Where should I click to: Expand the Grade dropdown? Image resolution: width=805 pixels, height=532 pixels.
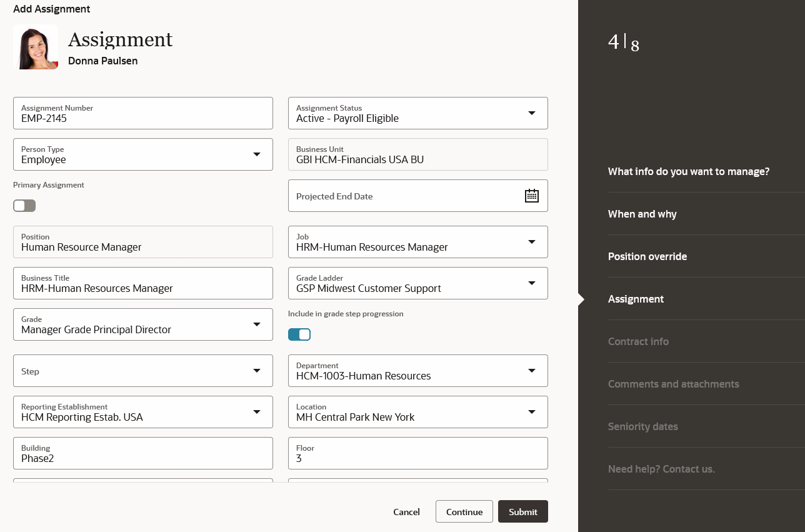(257, 324)
